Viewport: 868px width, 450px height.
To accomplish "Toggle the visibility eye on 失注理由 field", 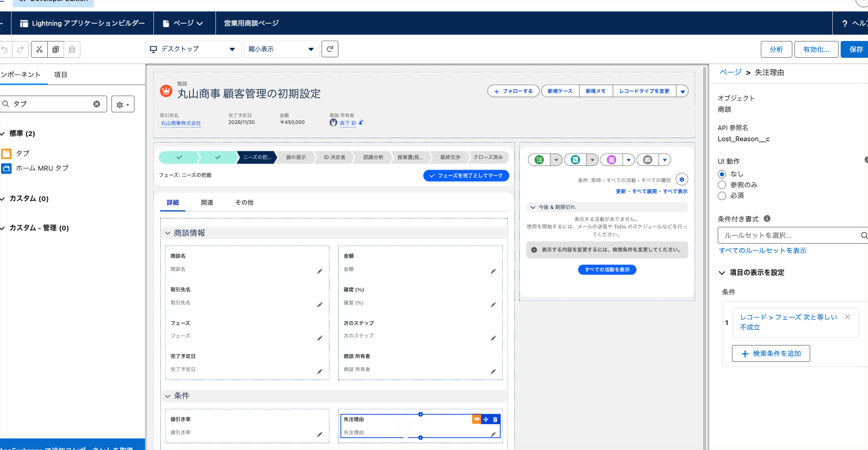I will click(477, 420).
